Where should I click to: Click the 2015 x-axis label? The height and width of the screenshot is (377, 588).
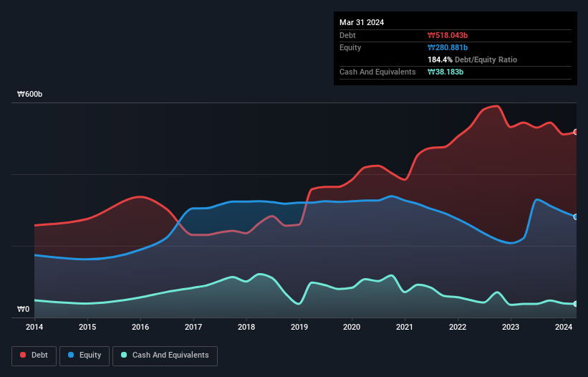[x=87, y=327]
